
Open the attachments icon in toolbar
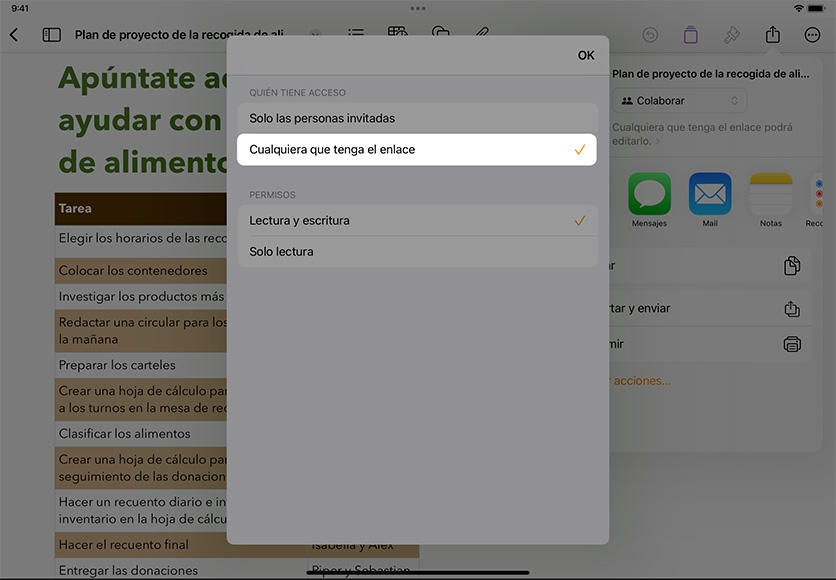440,31
